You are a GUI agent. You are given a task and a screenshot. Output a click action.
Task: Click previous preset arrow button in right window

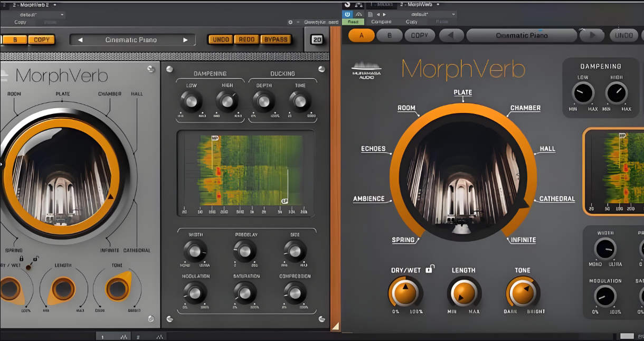[x=451, y=35]
